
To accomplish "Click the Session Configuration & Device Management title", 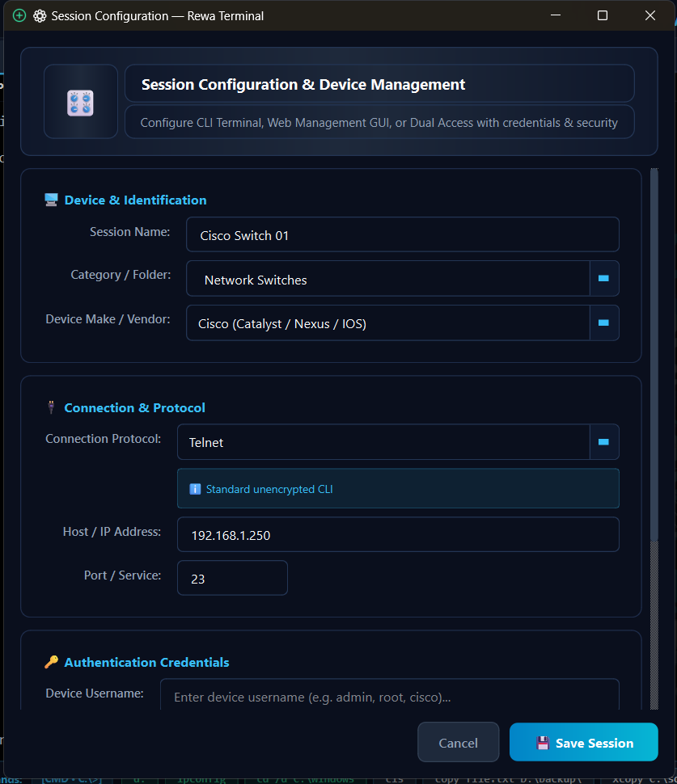I will [303, 85].
